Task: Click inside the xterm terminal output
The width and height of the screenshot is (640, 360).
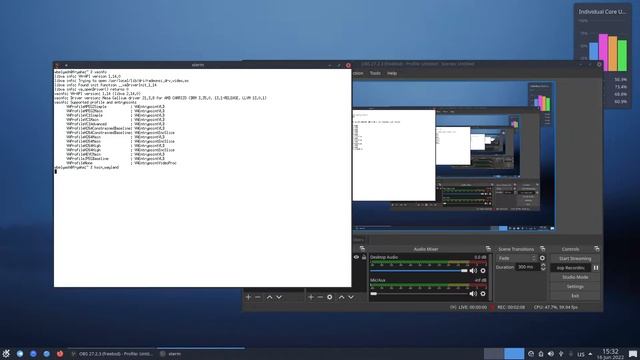Action: [202, 178]
